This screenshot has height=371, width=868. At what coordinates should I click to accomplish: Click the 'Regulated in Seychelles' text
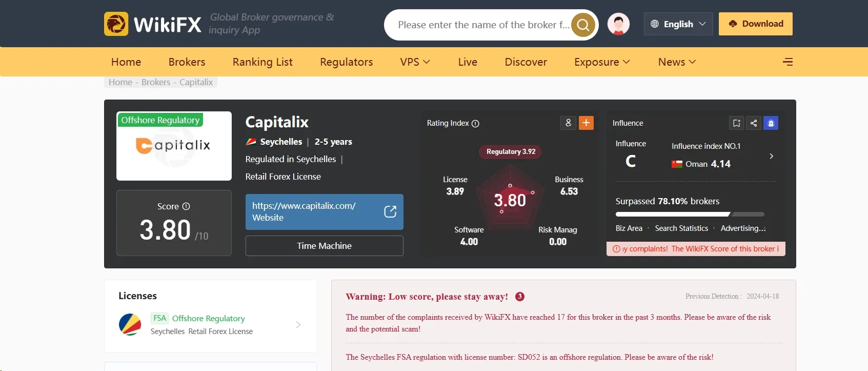click(x=291, y=159)
